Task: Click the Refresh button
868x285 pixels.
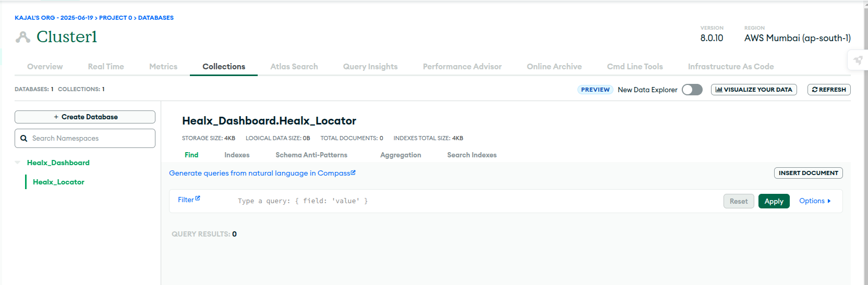Action: 829,90
